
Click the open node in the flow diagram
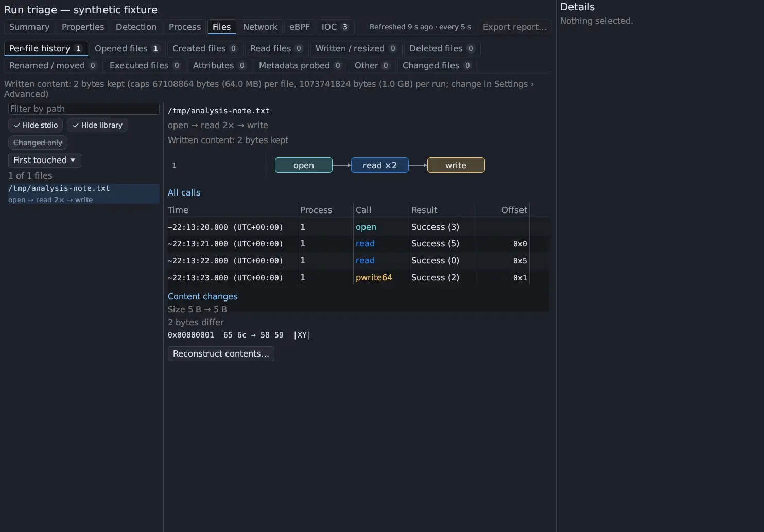pos(304,165)
